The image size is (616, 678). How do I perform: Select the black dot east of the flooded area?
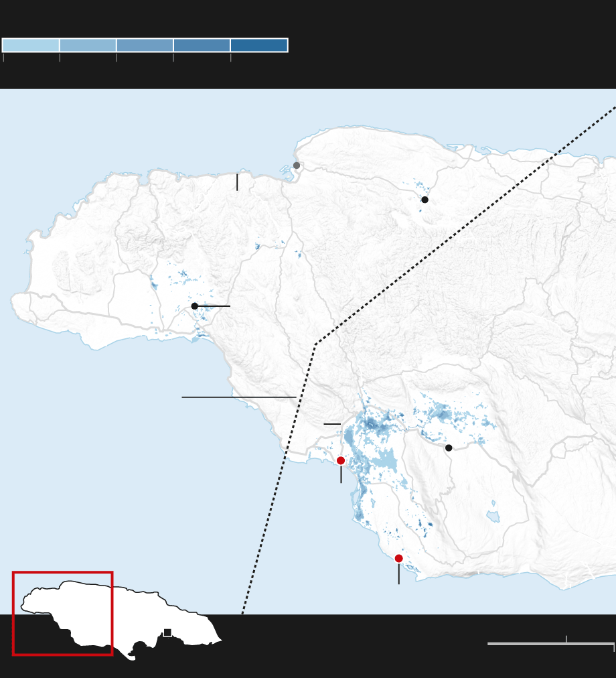pos(449,448)
